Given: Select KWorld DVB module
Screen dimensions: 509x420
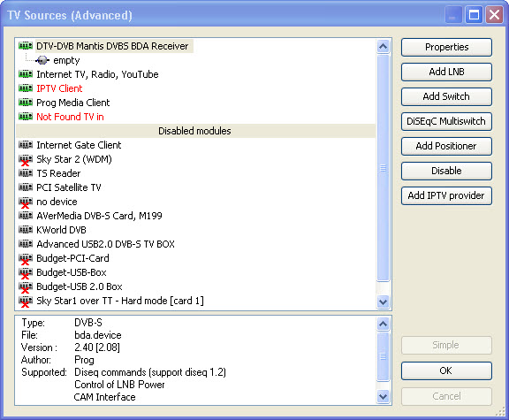Looking at the screenshot, I should click(x=61, y=230).
